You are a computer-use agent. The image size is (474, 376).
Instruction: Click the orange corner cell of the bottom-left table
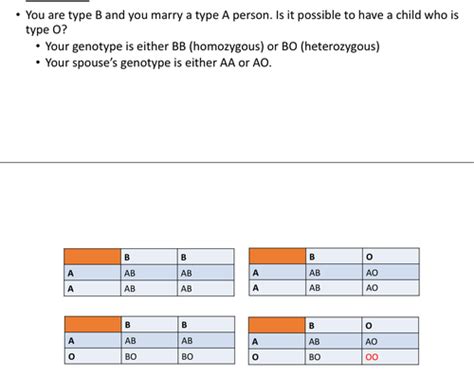coord(93,324)
